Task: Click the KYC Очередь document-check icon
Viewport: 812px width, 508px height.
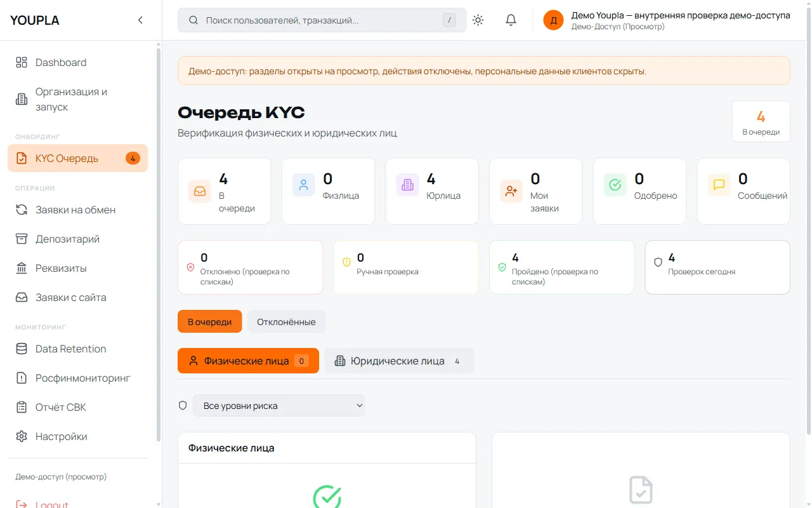Action: point(22,158)
